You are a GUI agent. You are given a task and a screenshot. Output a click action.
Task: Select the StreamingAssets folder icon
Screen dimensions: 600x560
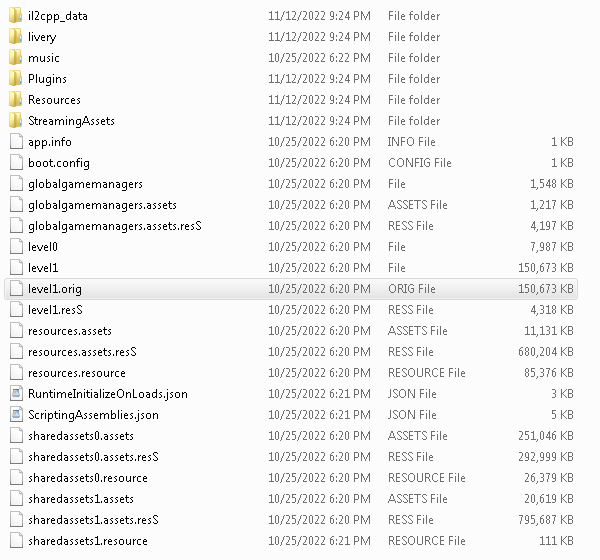coord(15,121)
